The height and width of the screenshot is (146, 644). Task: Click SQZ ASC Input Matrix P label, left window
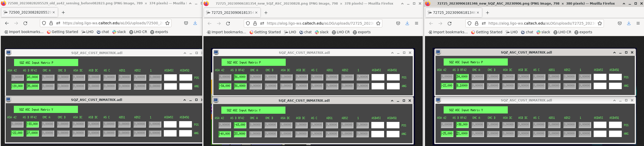46,62
